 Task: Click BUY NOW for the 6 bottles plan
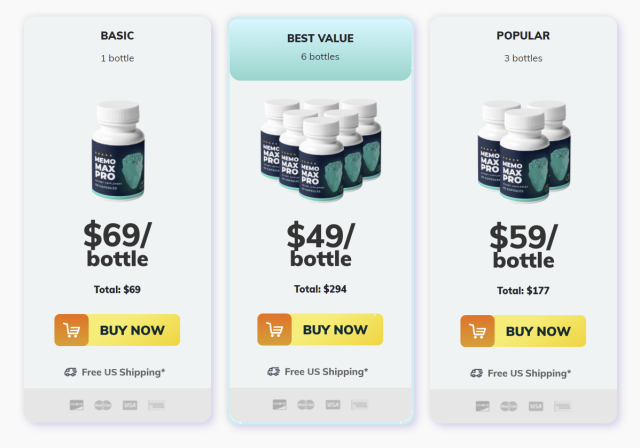(x=320, y=330)
